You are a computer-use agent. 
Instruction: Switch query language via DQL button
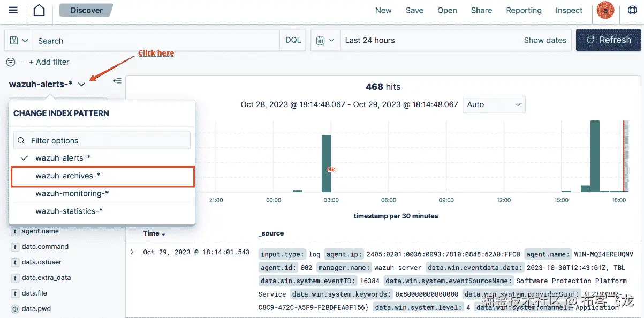293,40
